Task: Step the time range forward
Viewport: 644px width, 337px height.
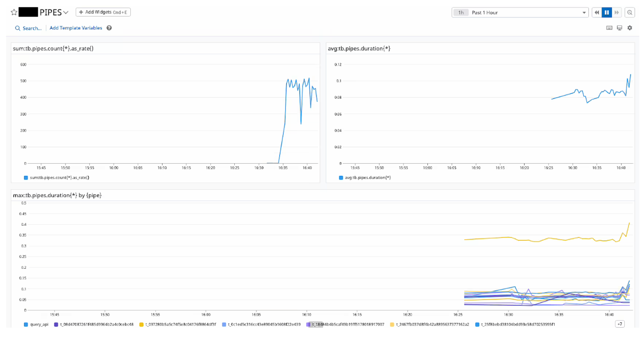Action: click(616, 12)
